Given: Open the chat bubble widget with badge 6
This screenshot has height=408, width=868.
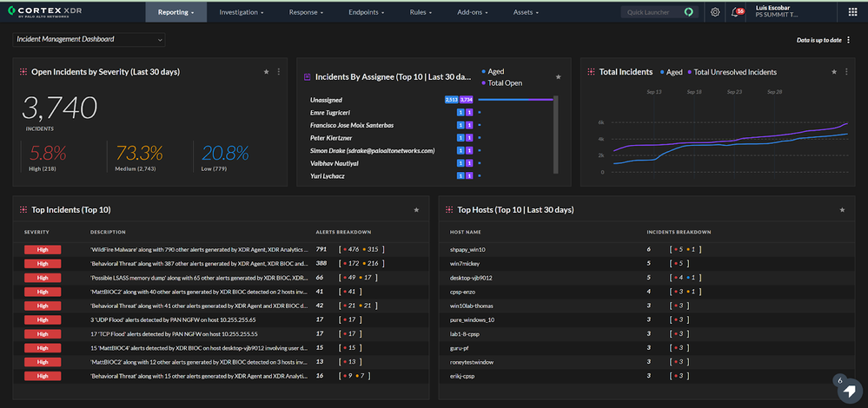Looking at the screenshot, I should click(848, 392).
